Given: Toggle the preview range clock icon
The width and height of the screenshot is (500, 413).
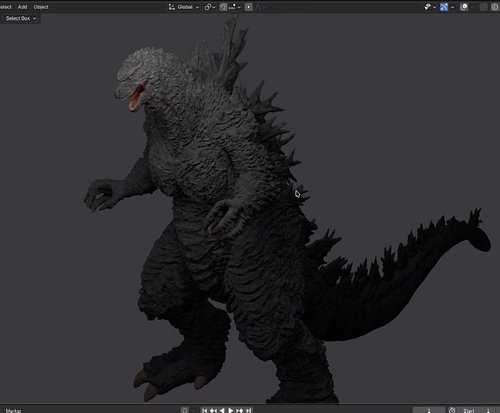Looking at the screenshot, I should (452, 410).
